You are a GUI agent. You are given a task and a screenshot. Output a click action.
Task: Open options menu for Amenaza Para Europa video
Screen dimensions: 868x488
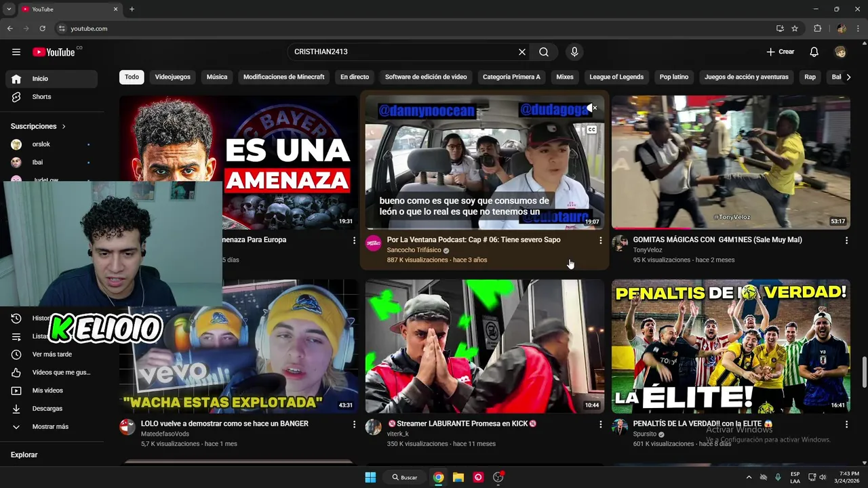(354, 241)
